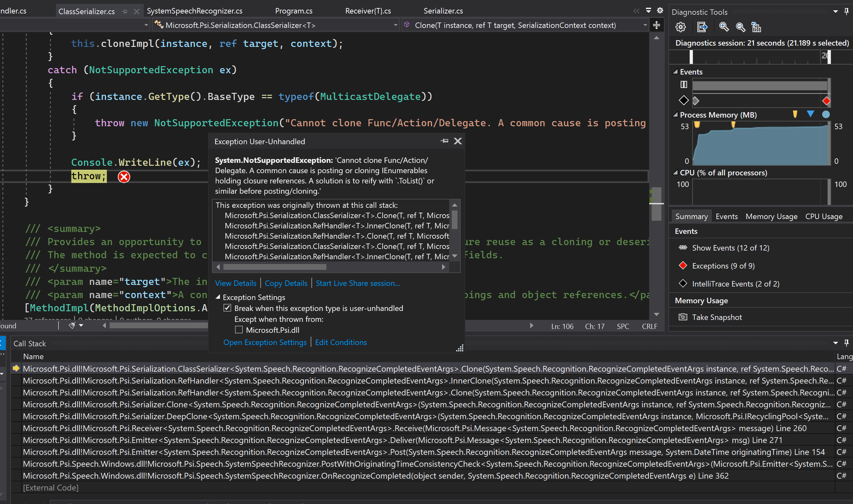Click the Take Snapshot camera icon
Viewport: 853px width, 504px height.
pos(683,317)
